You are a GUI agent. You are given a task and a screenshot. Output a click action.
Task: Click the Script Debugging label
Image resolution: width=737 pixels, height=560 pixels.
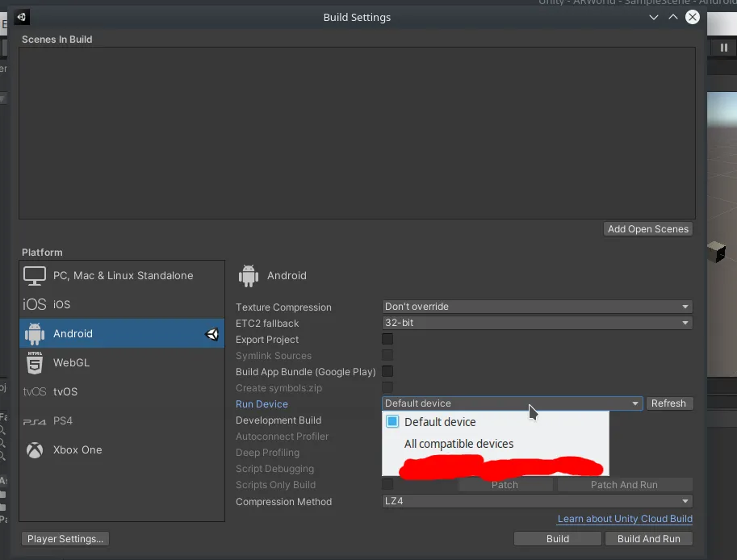pos(275,469)
